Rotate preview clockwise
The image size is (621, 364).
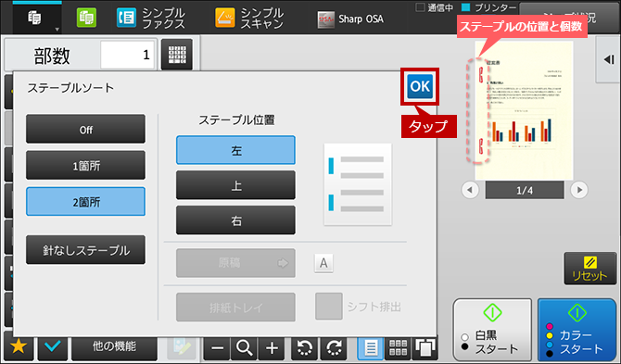pos(334,348)
